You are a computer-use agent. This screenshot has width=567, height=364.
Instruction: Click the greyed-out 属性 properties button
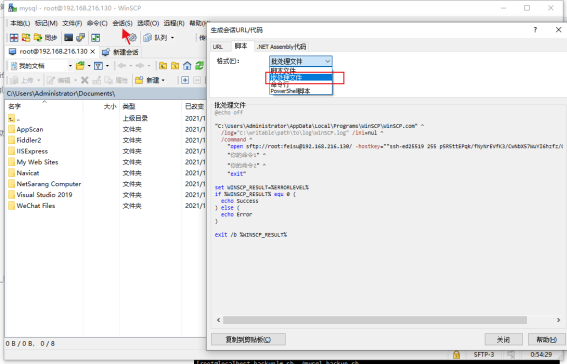(116, 80)
